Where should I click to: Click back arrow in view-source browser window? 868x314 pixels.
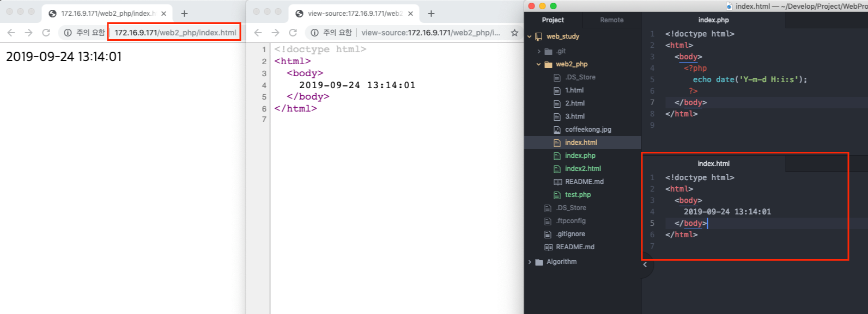[258, 33]
